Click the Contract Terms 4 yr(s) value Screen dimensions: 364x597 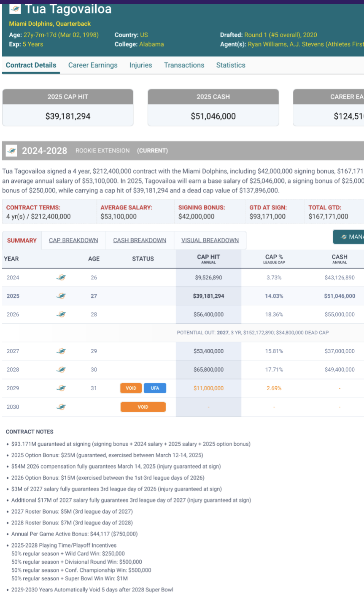click(x=38, y=217)
